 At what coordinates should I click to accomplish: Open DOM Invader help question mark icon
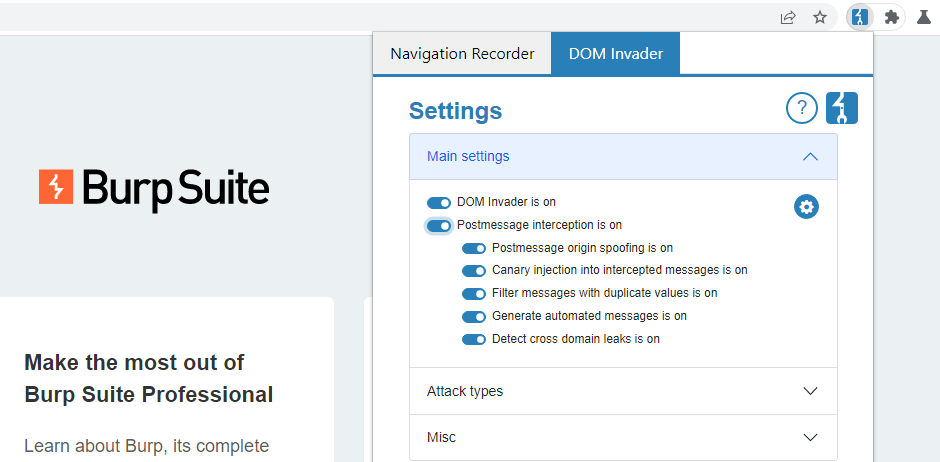coord(802,108)
